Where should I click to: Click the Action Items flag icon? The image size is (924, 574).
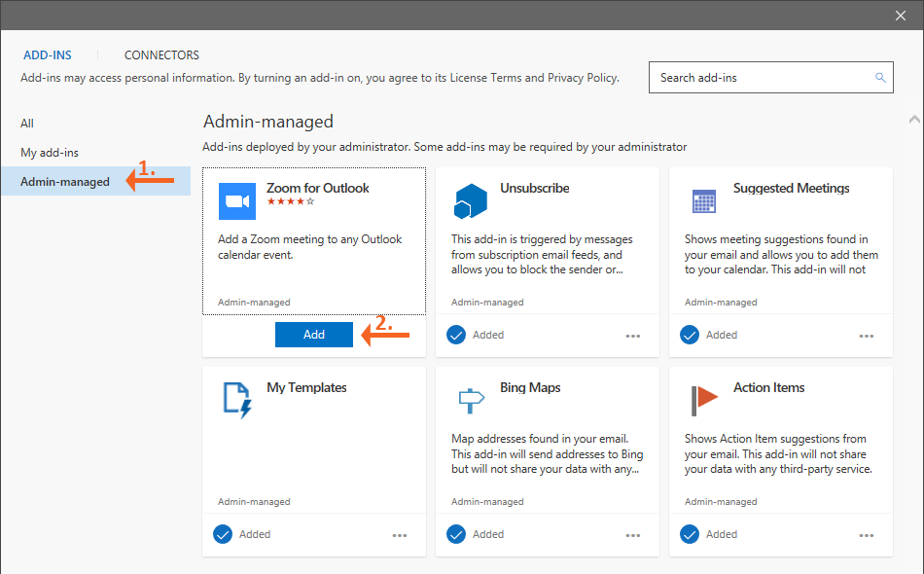(x=705, y=399)
